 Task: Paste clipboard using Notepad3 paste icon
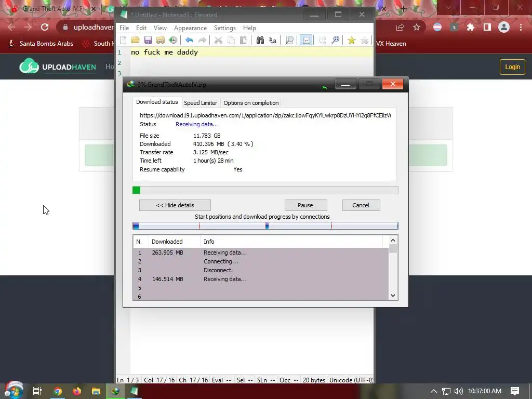243,41
